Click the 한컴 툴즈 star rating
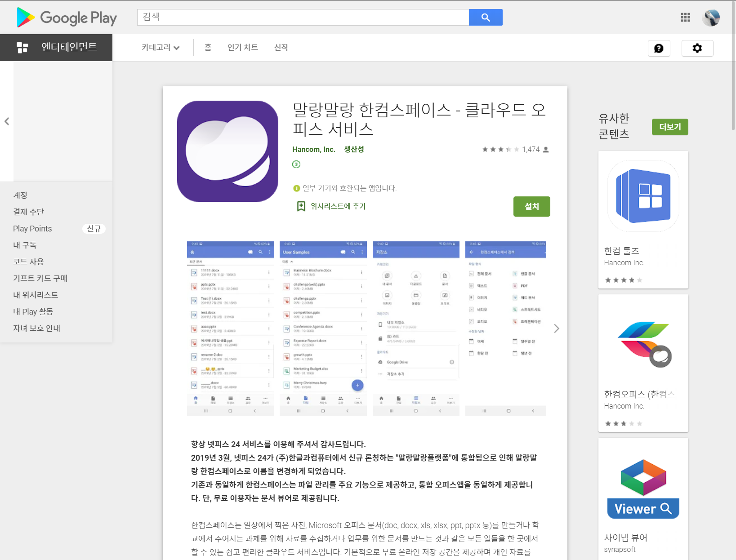The image size is (736, 560). [623, 280]
